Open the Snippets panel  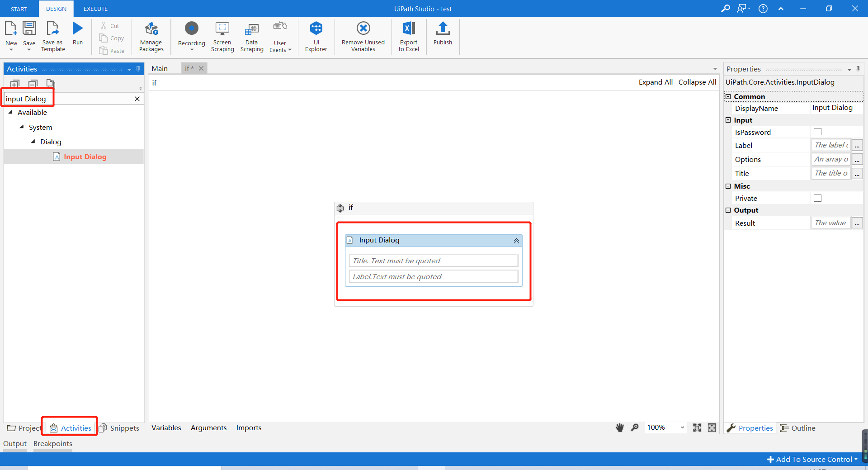[x=119, y=427]
